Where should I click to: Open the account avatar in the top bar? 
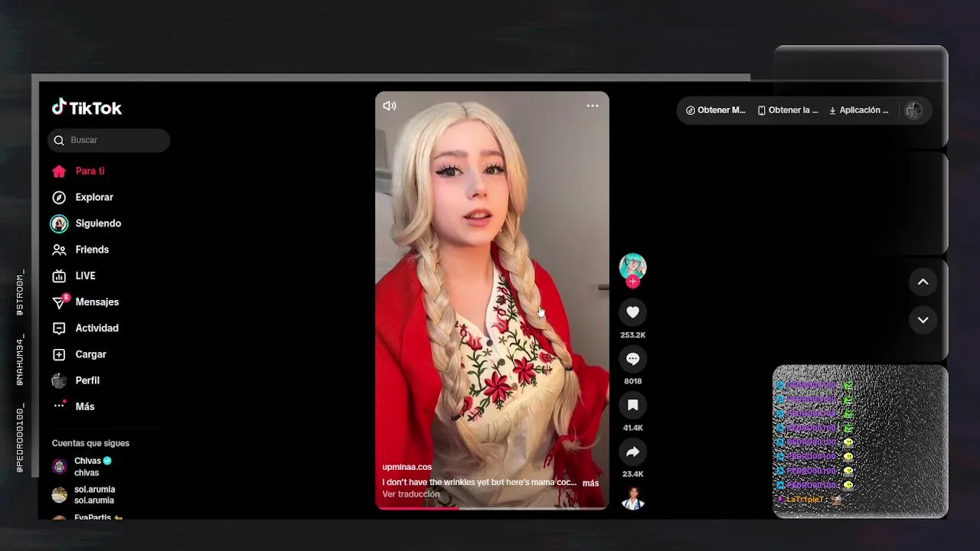(913, 110)
